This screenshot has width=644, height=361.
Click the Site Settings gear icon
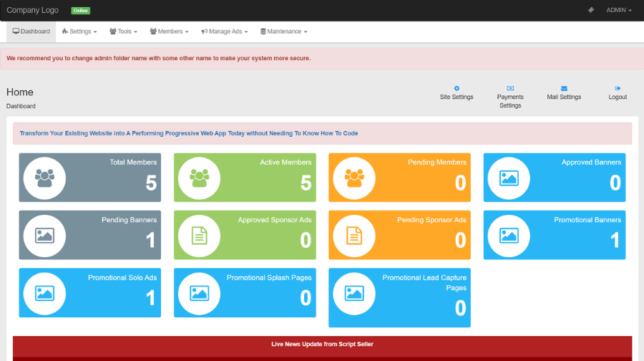(x=457, y=88)
